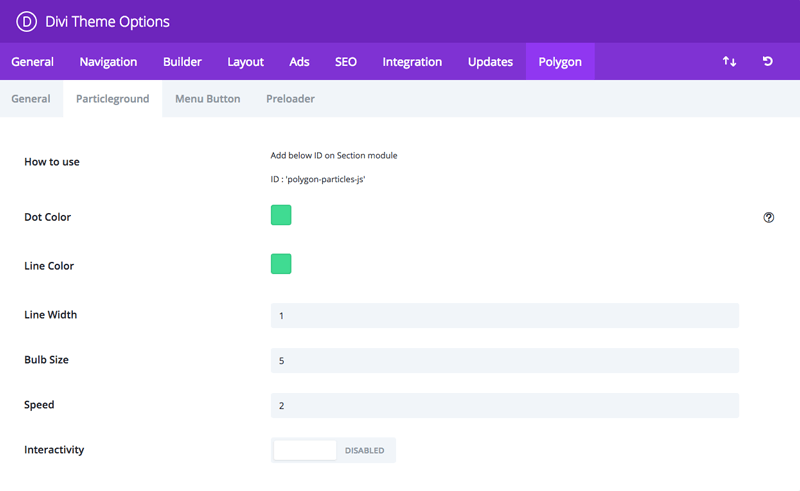Go to the Layout tab
This screenshot has width=800, height=491.
(245, 62)
